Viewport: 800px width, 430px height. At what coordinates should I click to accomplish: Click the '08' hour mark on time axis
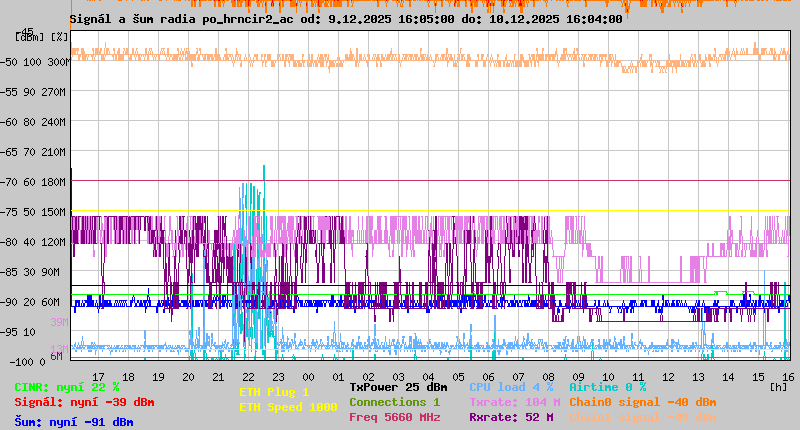tap(549, 376)
